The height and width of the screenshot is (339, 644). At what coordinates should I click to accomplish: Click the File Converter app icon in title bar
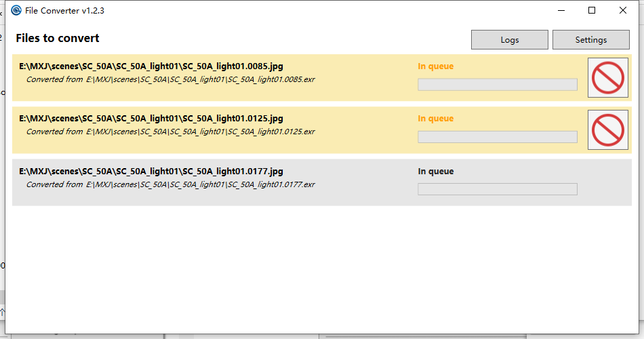tap(16, 10)
